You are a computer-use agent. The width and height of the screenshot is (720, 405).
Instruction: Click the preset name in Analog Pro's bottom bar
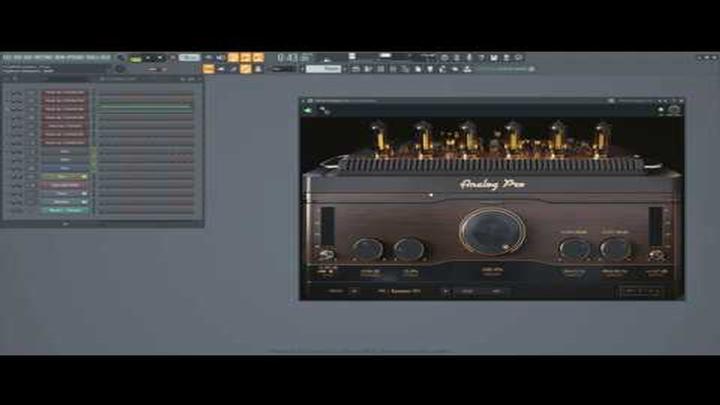pyautogui.click(x=399, y=291)
